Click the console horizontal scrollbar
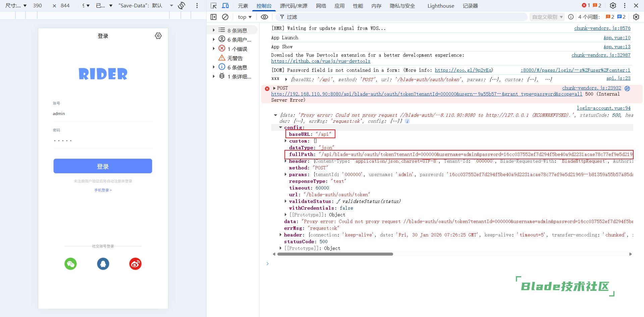This screenshot has width=644, height=317. [335, 254]
